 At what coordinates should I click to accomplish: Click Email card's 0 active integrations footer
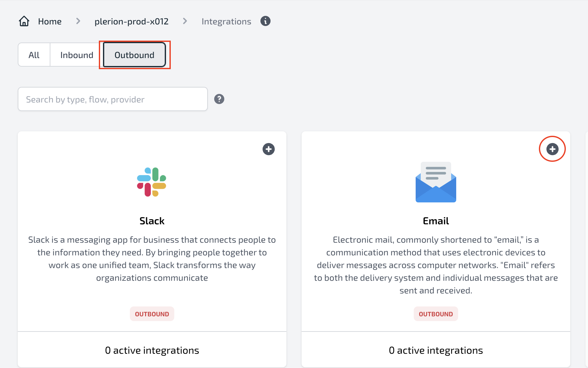click(436, 350)
